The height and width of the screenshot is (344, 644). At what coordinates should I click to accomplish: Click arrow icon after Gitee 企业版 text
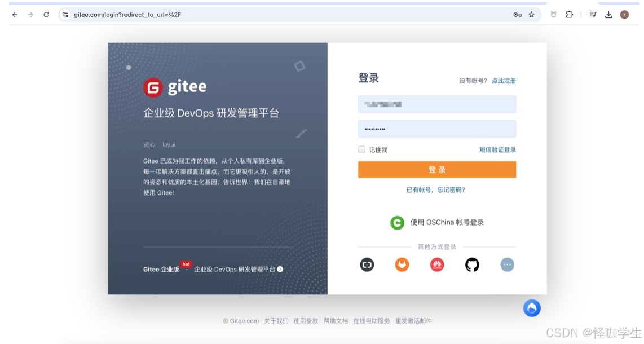coord(280,270)
